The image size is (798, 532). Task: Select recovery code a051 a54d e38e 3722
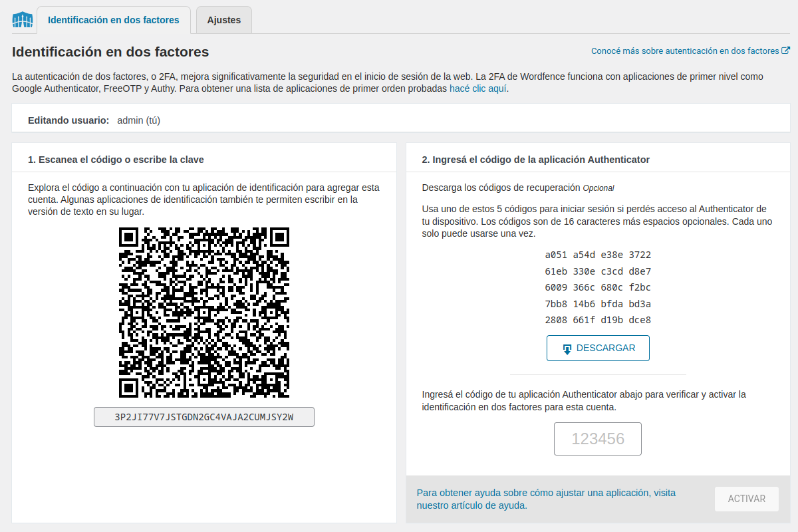598,255
